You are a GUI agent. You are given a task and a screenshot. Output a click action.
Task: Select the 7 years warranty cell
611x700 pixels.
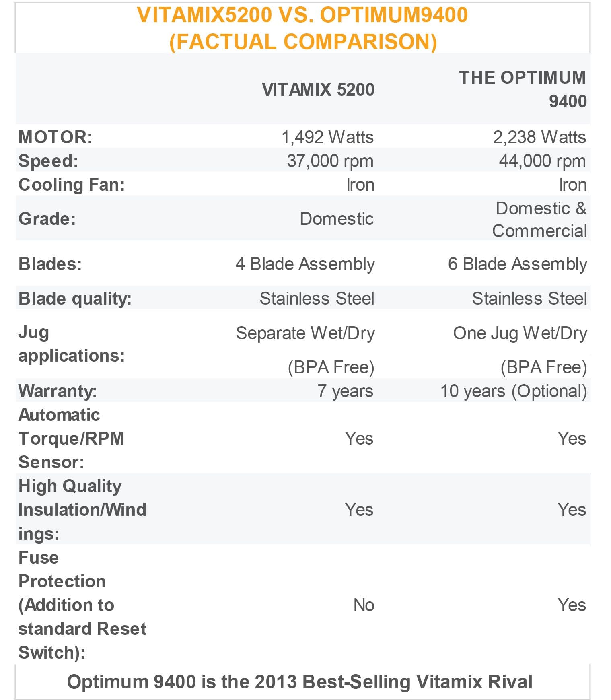click(345, 391)
